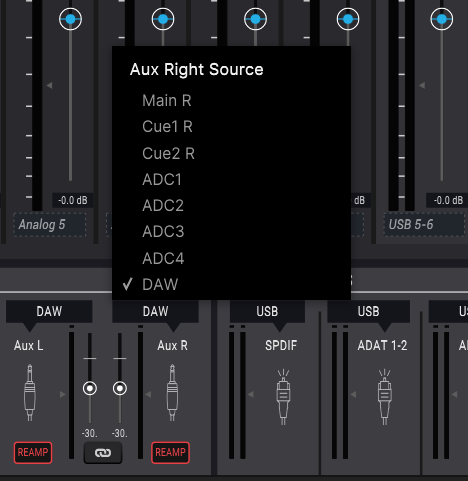Click the small arrow left of ADAT 1-2 connector
The image size is (468, 481).
pyautogui.click(x=353, y=395)
